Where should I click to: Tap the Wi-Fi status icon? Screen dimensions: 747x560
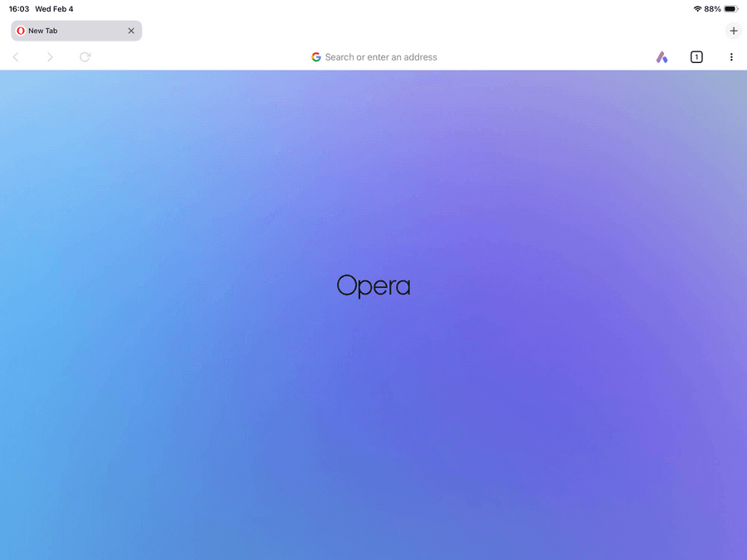697,9
